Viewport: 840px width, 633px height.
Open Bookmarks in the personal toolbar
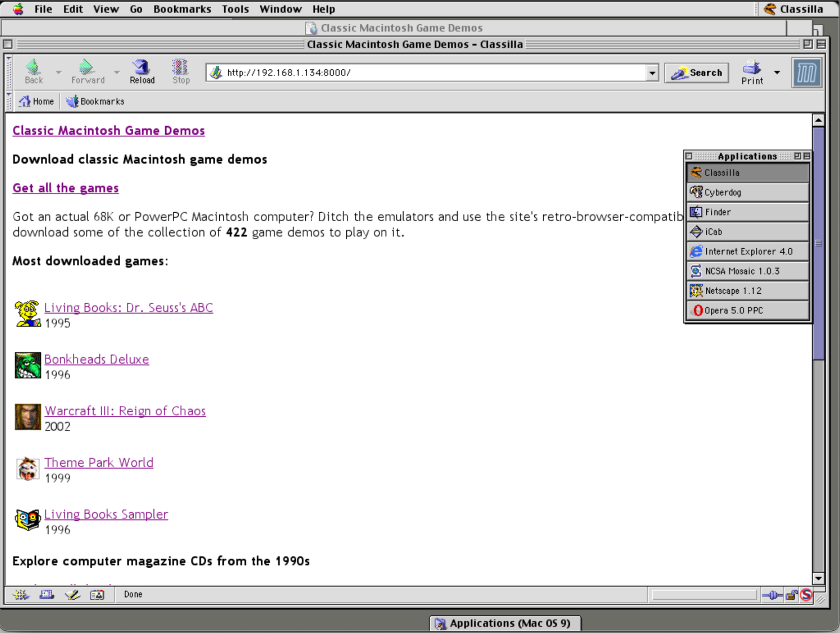tap(95, 101)
